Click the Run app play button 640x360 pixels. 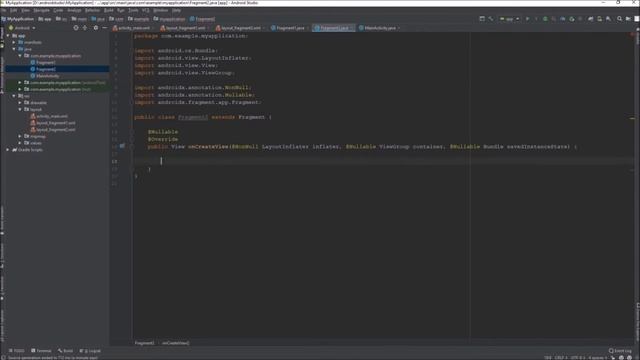(527, 19)
